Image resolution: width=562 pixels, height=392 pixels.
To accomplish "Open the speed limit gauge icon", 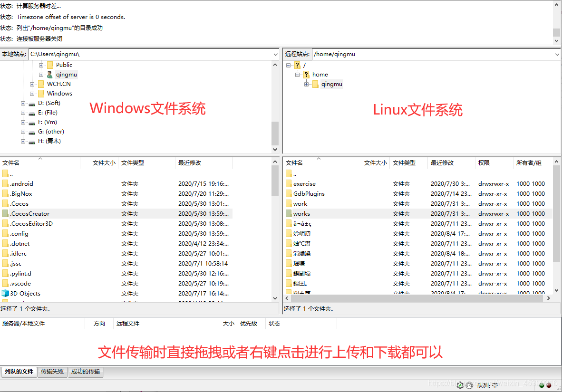I will [x=469, y=385].
